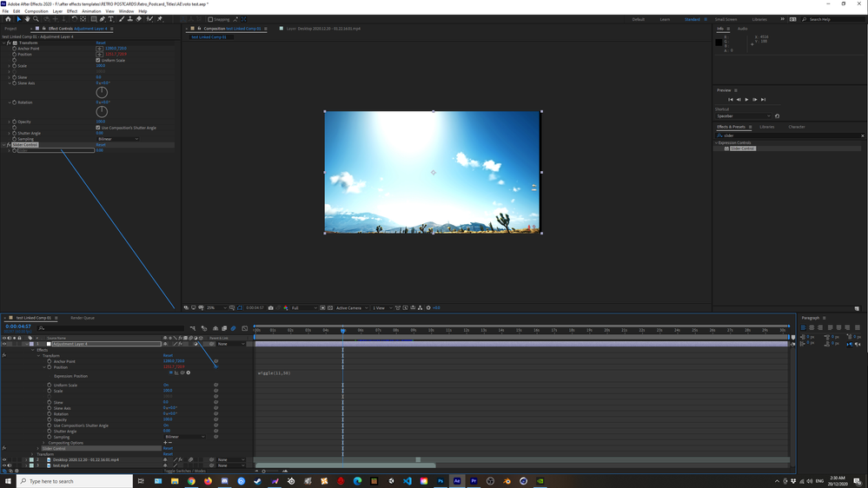Image resolution: width=868 pixels, height=488 pixels.
Task: Launch Photoshop from the Windows taskbar
Action: click(441, 481)
